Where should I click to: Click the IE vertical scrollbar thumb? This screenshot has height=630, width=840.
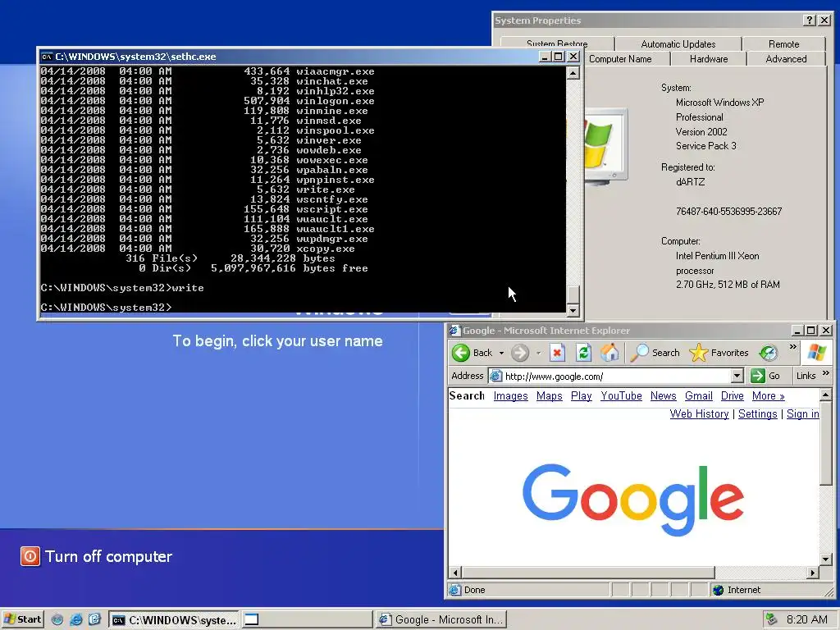825,444
